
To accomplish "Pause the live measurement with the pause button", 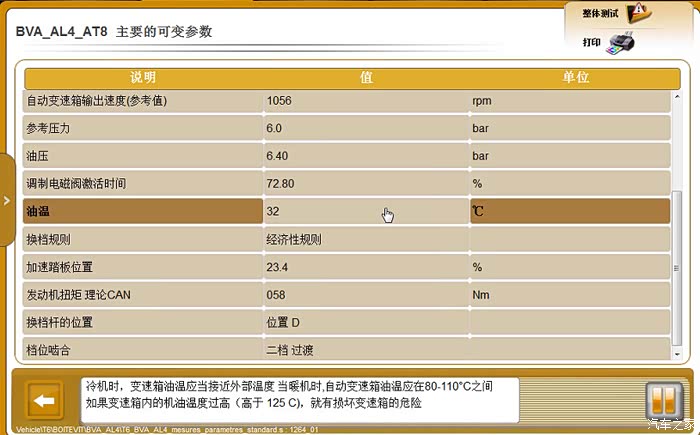I will click(x=661, y=401).
